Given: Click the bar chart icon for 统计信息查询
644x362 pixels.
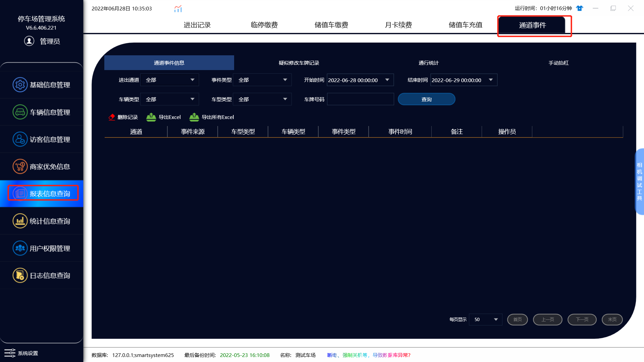Looking at the screenshot, I should [x=20, y=221].
